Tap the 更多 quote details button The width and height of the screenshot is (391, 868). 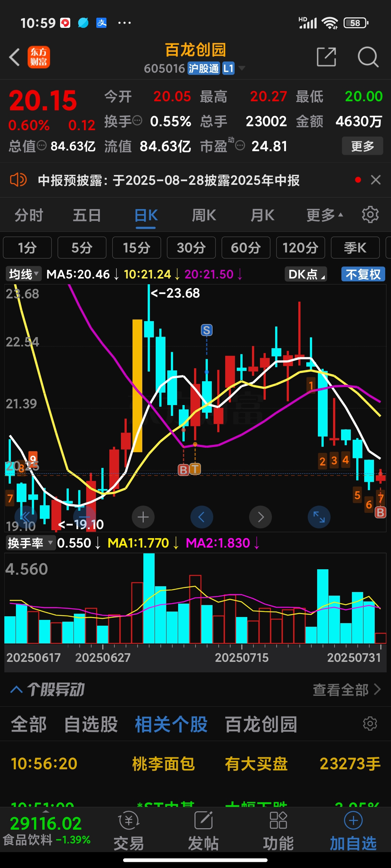tap(362, 146)
